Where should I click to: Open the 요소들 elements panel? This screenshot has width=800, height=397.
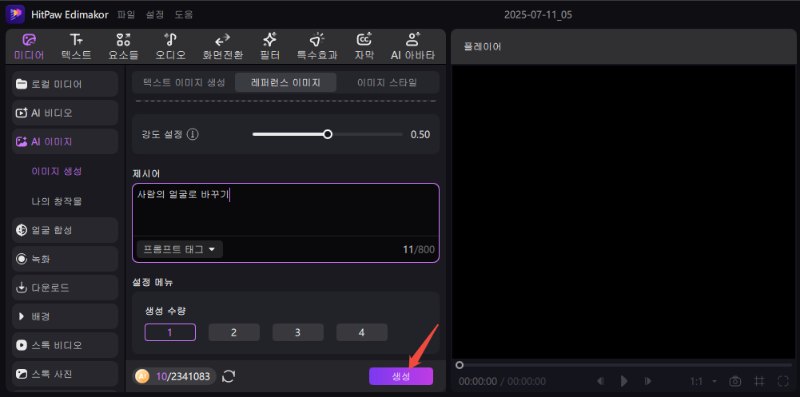coord(123,47)
